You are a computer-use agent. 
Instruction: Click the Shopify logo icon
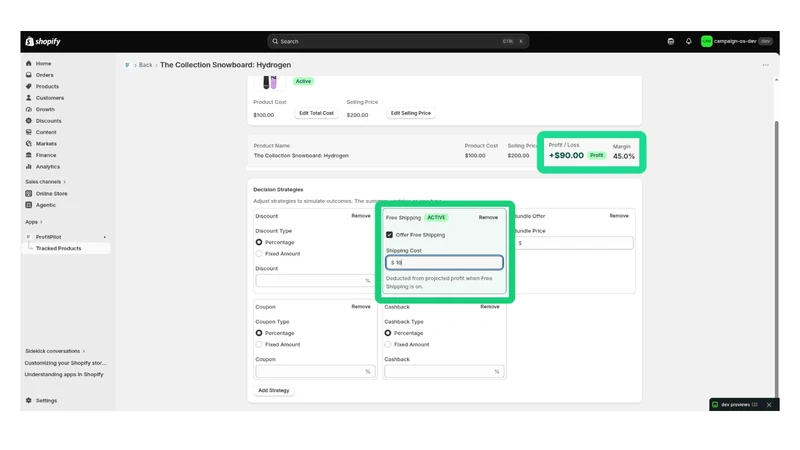pyautogui.click(x=30, y=41)
